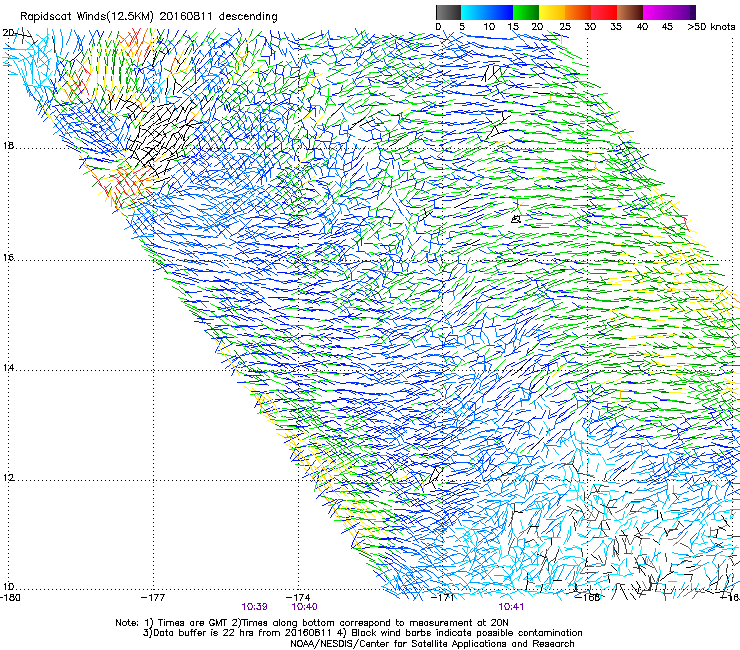Click the blue 5-15 knots color bar segment
This screenshot has height=650, width=740.
[x=487, y=12]
